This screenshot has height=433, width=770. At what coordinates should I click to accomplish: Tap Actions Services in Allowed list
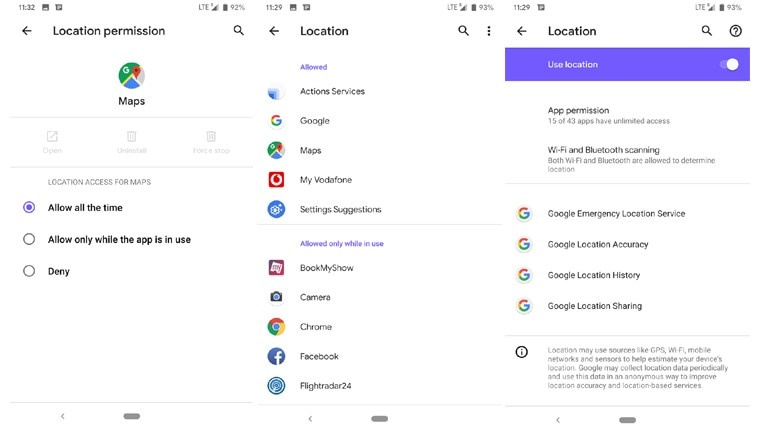point(379,91)
